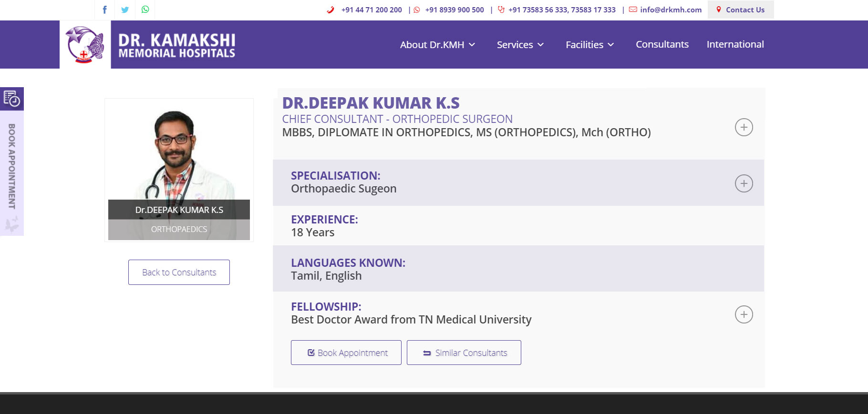Select the International menu item
This screenshot has width=868, height=414.
[735, 44]
